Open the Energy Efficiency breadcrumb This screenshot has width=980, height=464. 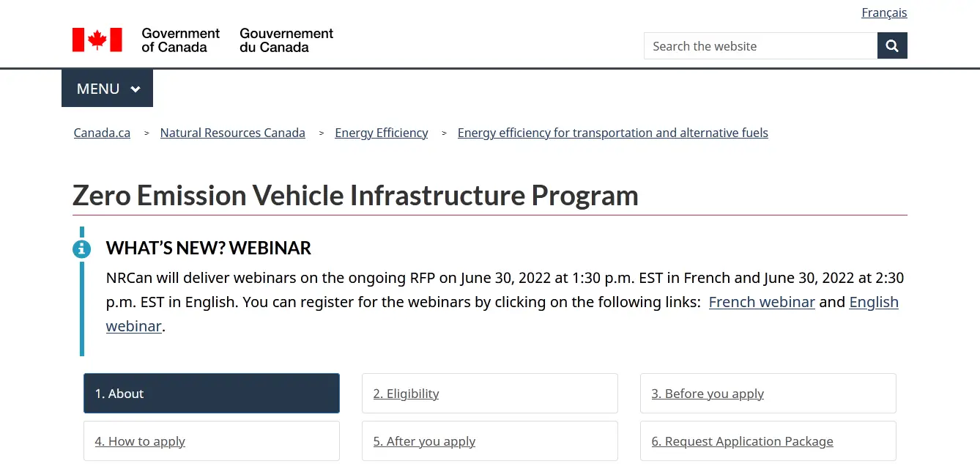pos(381,133)
